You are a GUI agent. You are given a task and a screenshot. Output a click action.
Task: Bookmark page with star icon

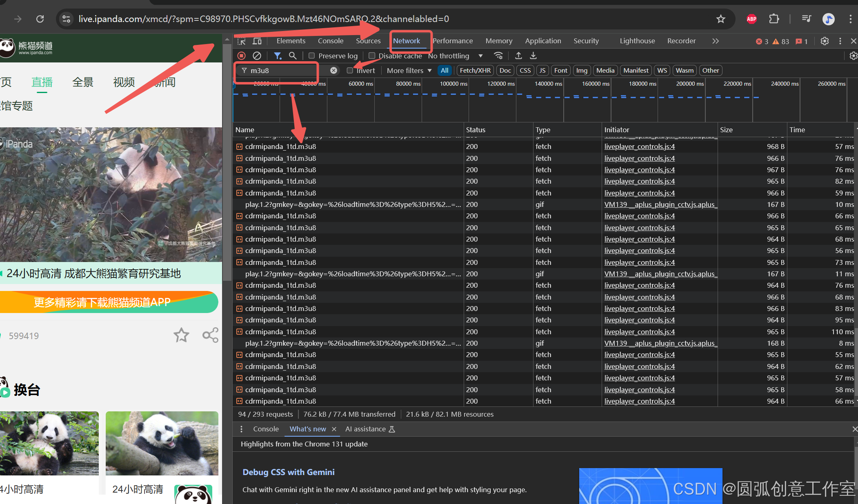pyautogui.click(x=720, y=19)
